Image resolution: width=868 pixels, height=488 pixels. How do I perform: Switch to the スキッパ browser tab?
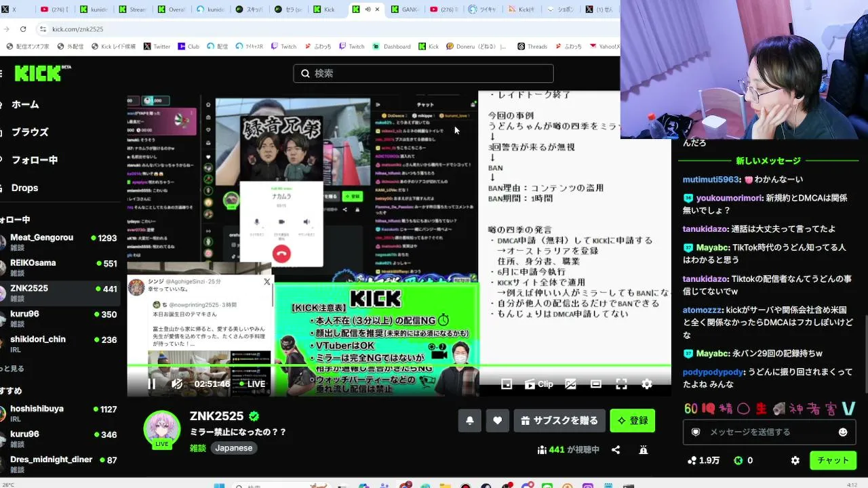coord(250,9)
